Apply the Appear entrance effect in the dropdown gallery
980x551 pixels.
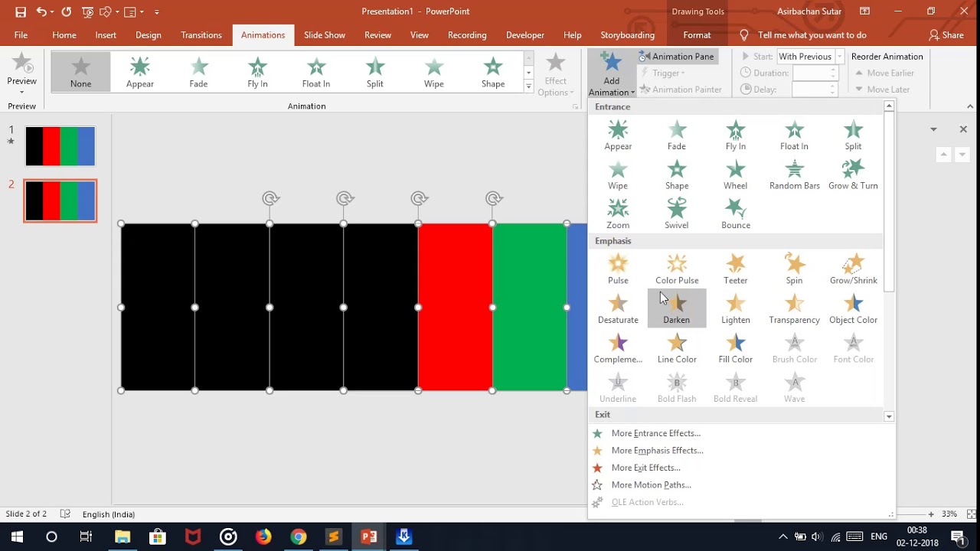(618, 135)
